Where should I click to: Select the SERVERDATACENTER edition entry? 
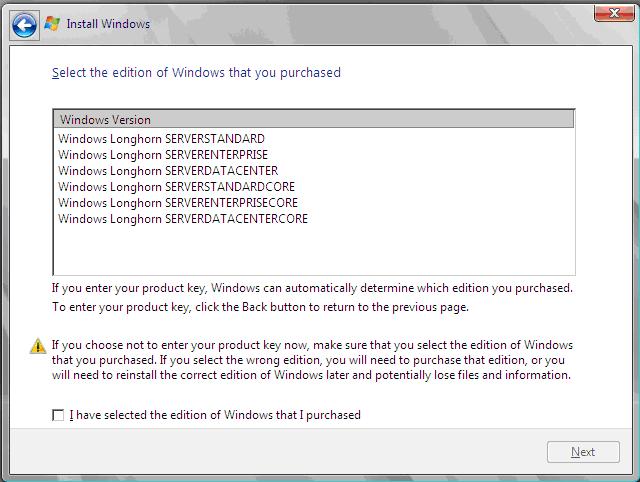point(168,171)
